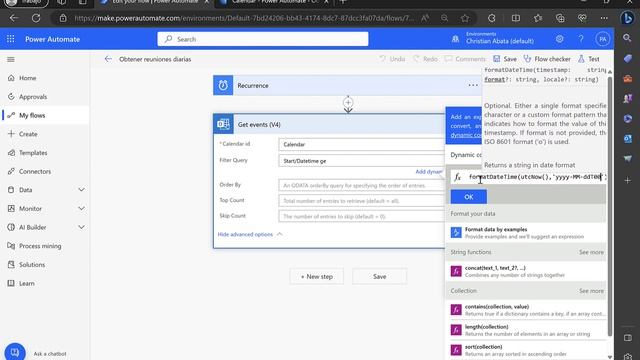
Task: Open Connectors in left navigation
Action: click(35, 171)
